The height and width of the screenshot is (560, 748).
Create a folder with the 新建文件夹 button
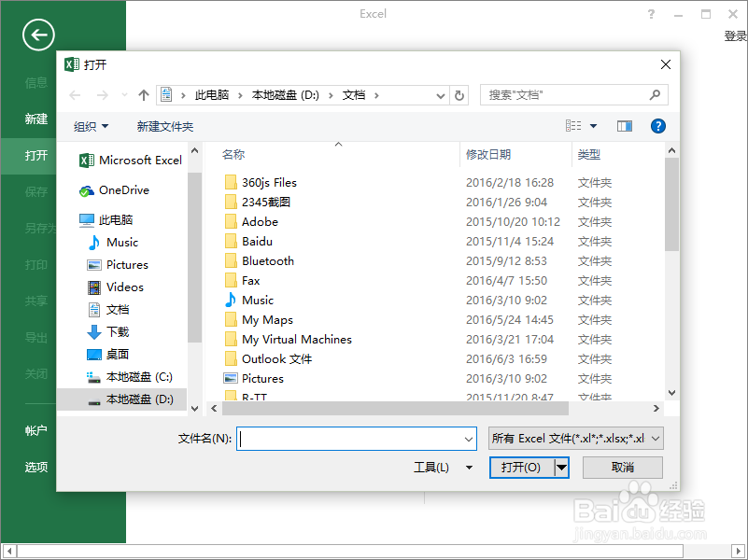pyautogui.click(x=163, y=126)
